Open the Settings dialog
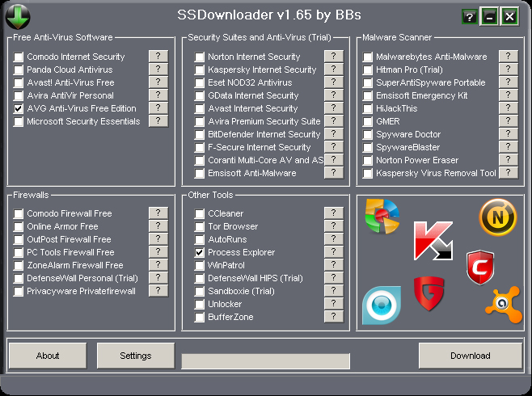Image resolution: width=532 pixels, height=396 pixels. tap(136, 356)
